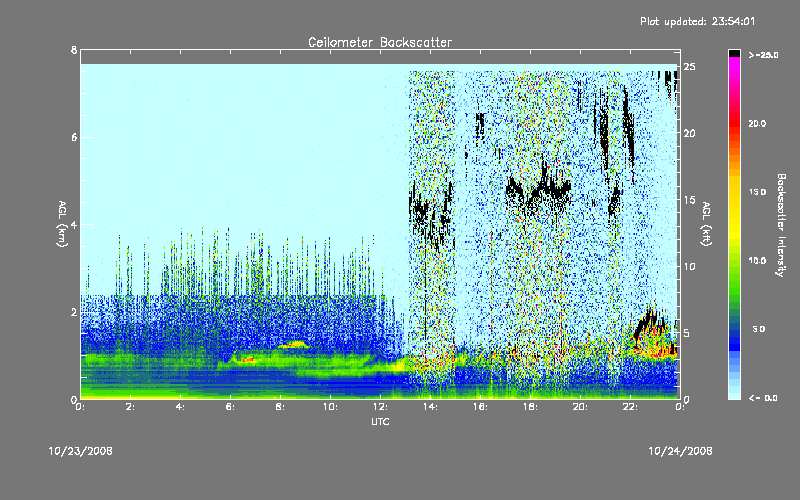Click the '10' tick on the kft axis
800x500 pixels.
point(690,266)
